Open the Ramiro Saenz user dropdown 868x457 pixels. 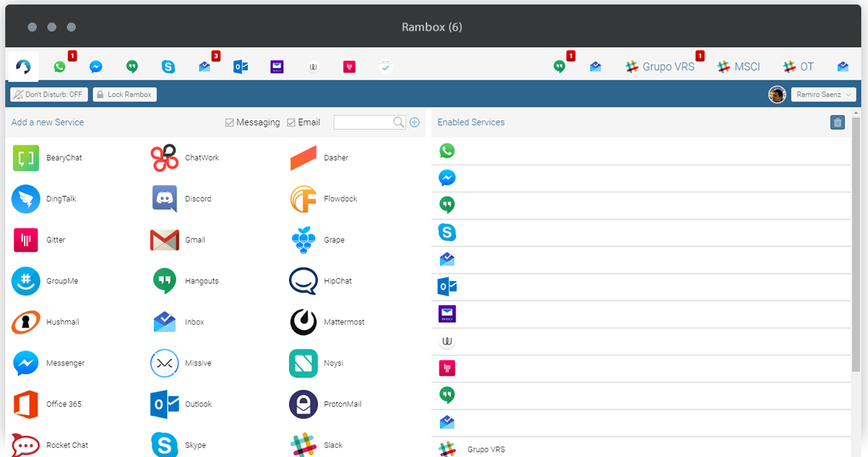[x=823, y=95]
